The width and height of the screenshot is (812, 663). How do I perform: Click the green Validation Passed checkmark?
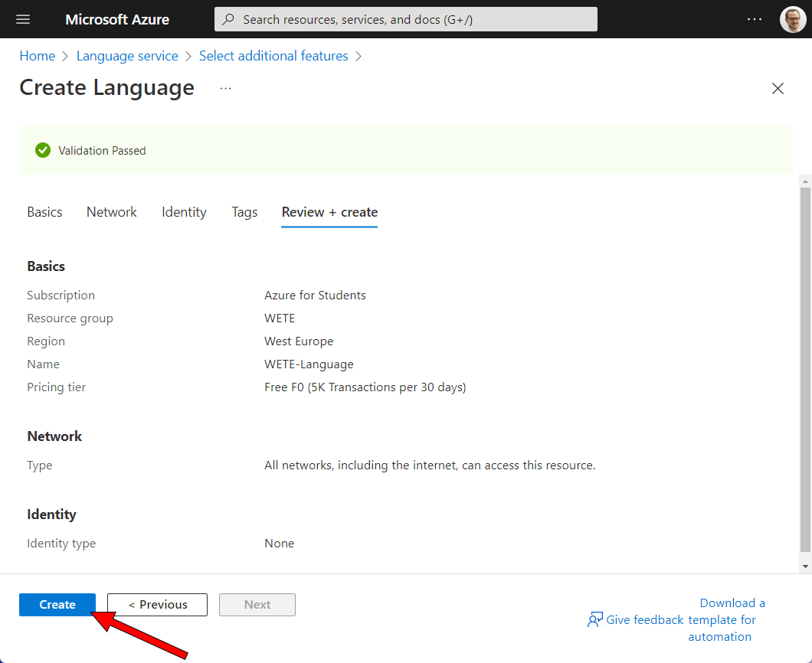42,151
